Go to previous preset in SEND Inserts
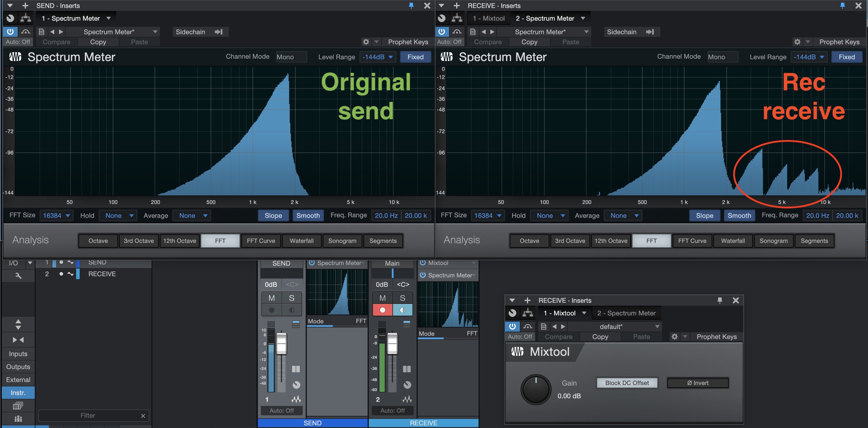Image resolution: width=868 pixels, height=428 pixels. point(52,32)
